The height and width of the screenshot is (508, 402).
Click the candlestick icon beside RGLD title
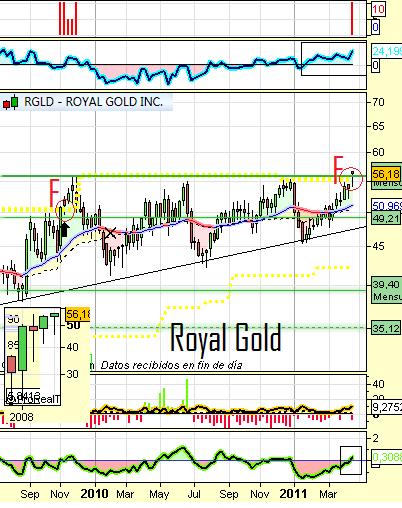pyautogui.click(x=10, y=102)
